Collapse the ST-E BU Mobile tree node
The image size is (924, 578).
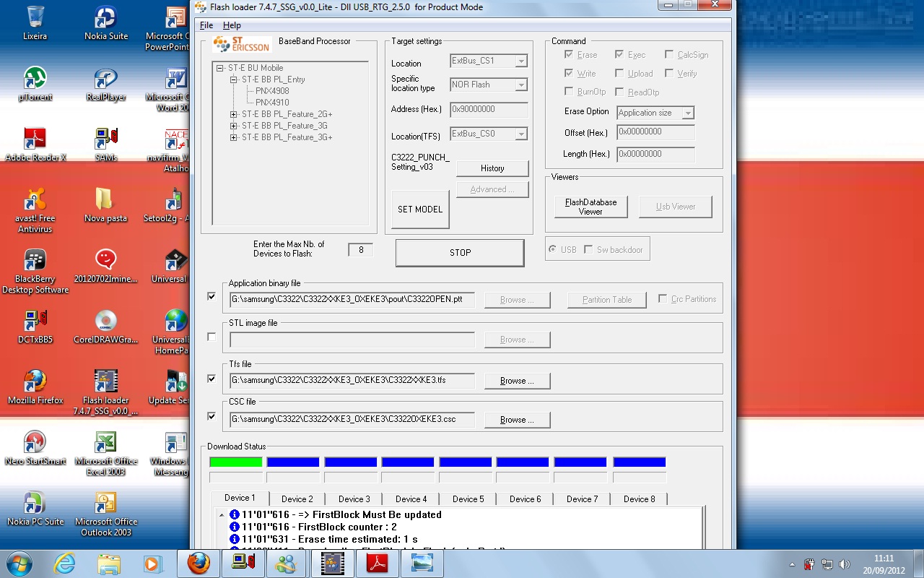(x=220, y=68)
